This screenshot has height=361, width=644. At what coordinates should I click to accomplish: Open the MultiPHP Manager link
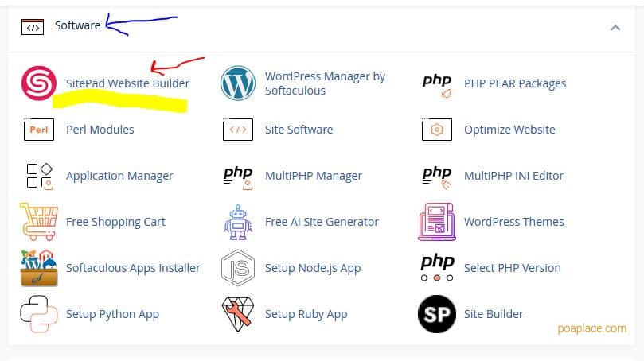click(313, 176)
